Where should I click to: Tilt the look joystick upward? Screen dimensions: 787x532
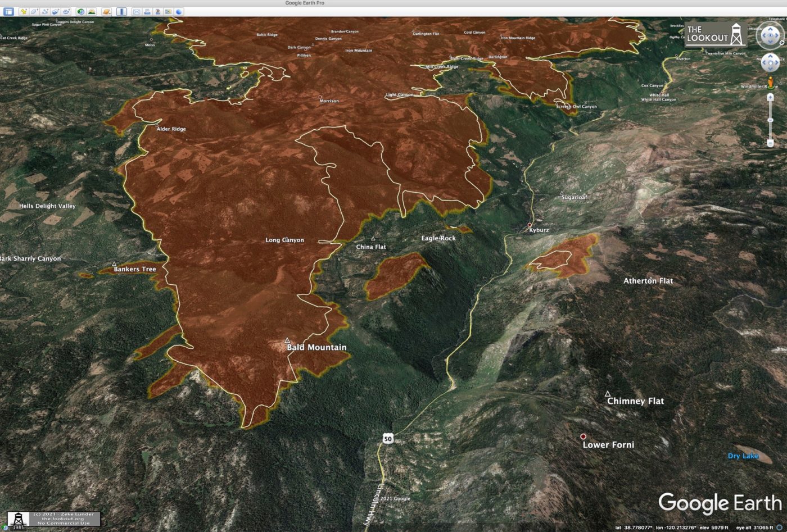click(x=770, y=29)
